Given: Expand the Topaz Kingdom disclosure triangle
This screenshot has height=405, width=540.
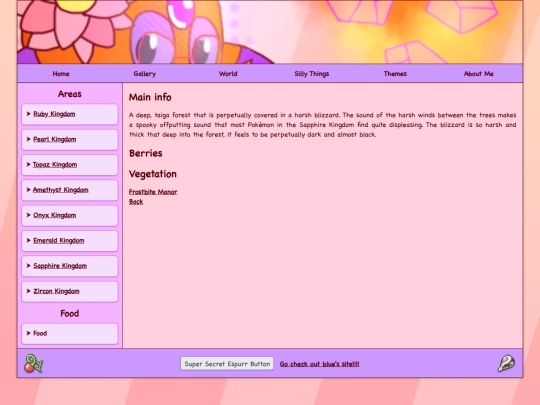Looking at the screenshot, I should 29,164.
